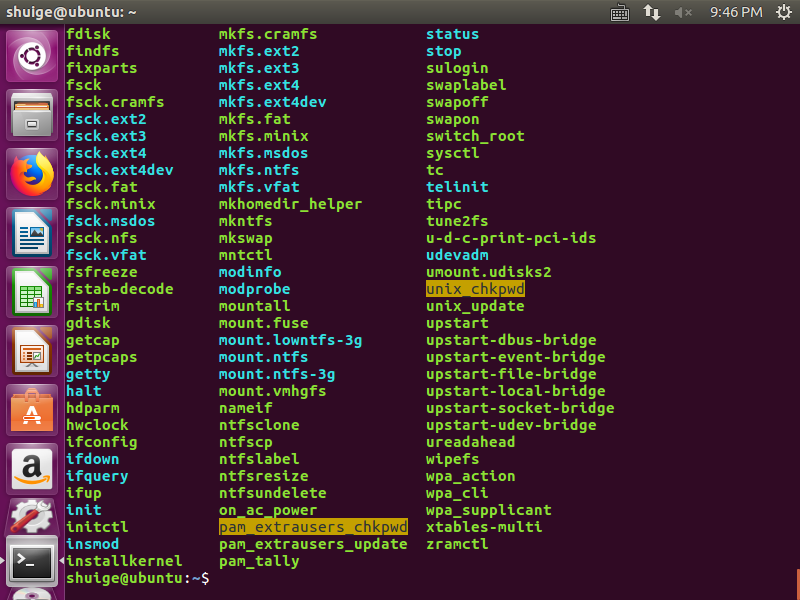Open Ubuntu Software center
Viewport: 800px width, 600px height.
pyautogui.click(x=32, y=411)
